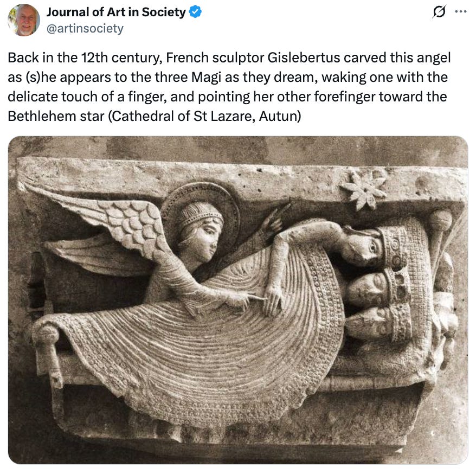Open the three-dot more options menu
The width and height of the screenshot is (476, 474).
click(x=460, y=12)
